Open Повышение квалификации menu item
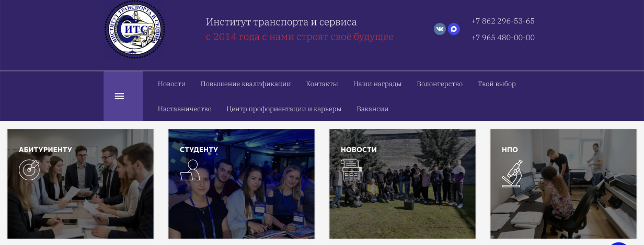The image size is (644, 245). click(x=246, y=84)
